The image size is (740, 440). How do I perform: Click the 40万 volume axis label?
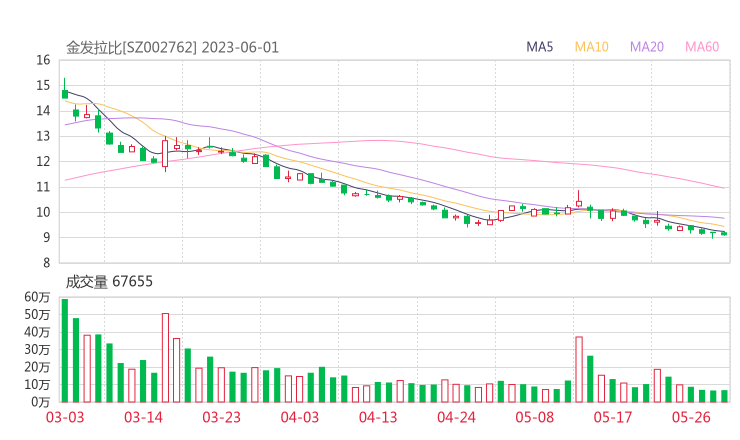click(x=37, y=332)
